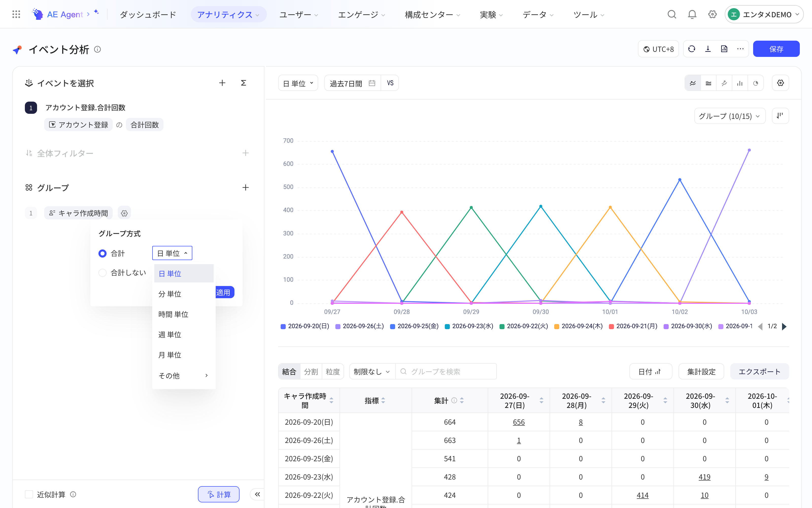This screenshot has height=508, width=812.
Task: Click the 計算 button
Action: coord(219,494)
